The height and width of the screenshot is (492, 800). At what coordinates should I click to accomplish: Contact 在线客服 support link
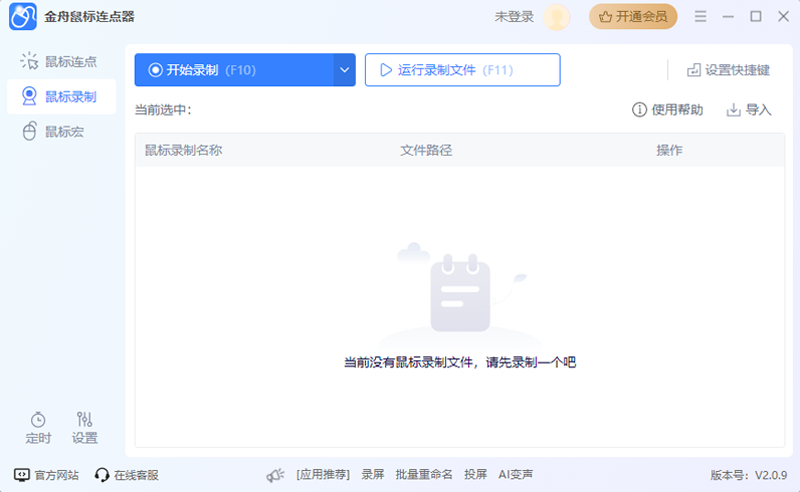pos(126,475)
